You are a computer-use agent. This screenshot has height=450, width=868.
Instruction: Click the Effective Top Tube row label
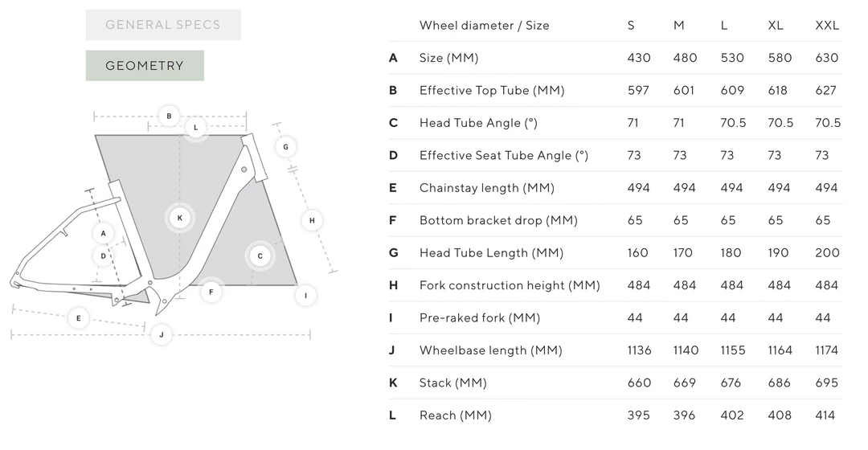tap(492, 91)
